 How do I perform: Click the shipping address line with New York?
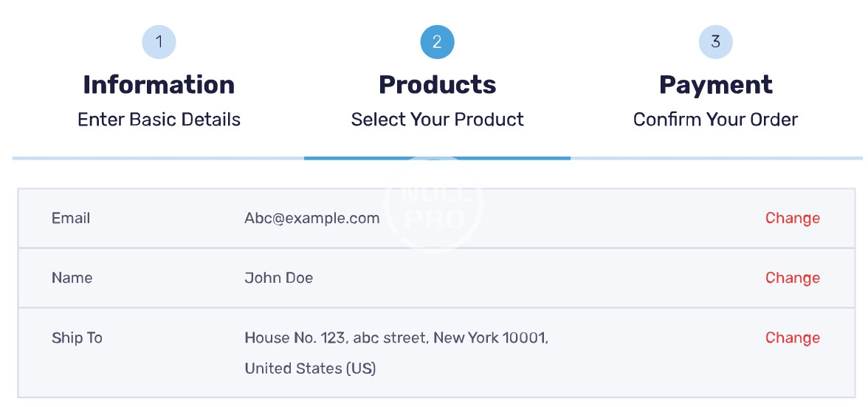(396, 338)
